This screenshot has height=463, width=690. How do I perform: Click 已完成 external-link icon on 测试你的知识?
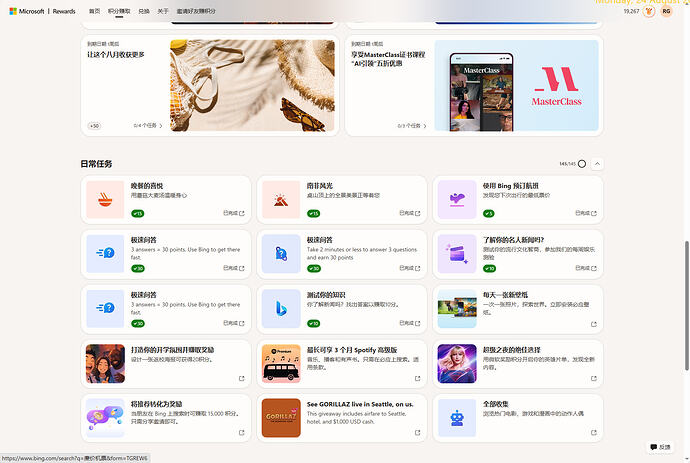418,323
